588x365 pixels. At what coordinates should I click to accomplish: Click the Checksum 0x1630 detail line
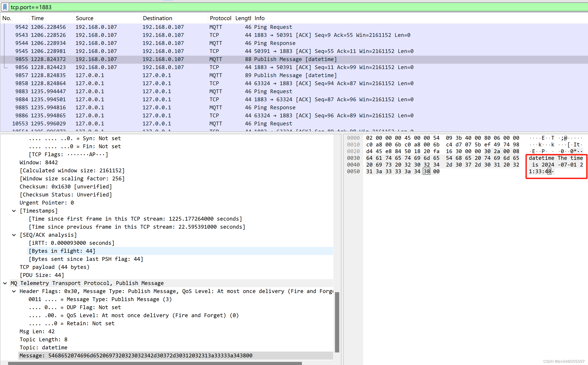(x=66, y=187)
